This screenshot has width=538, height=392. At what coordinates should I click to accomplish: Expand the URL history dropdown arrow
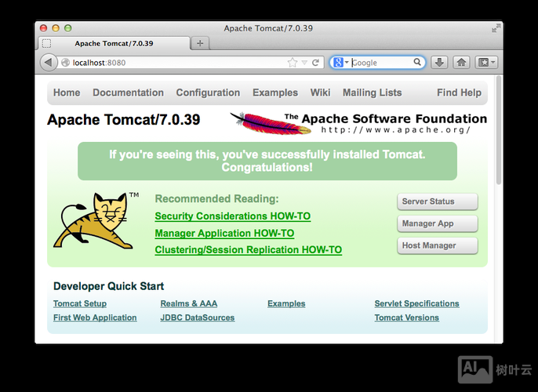(304, 63)
